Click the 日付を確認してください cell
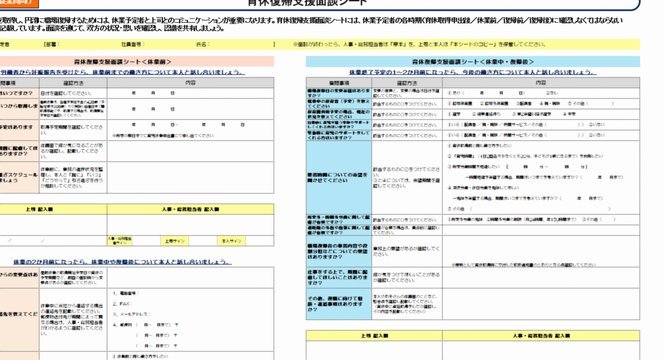 click(x=73, y=93)
